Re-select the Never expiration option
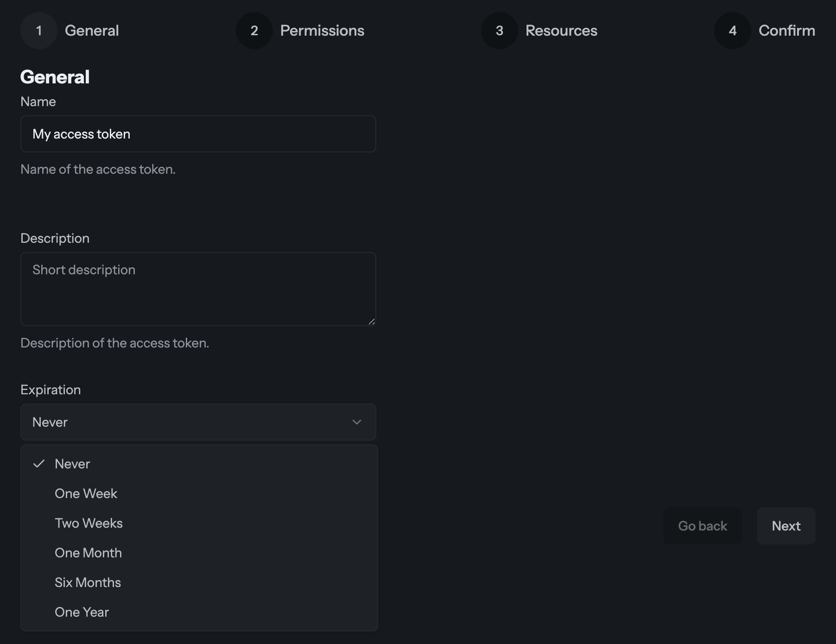836x644 pixels. pyautogui.click(x=72, y=463)
